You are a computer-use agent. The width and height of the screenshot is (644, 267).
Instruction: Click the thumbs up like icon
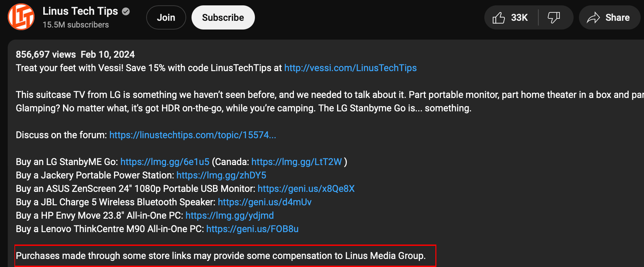tap(499, 17)
